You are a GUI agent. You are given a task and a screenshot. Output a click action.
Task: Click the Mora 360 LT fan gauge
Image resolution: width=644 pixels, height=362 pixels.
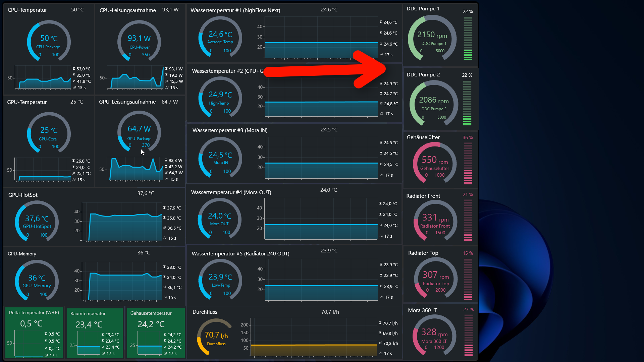click(x=434, y=336)
